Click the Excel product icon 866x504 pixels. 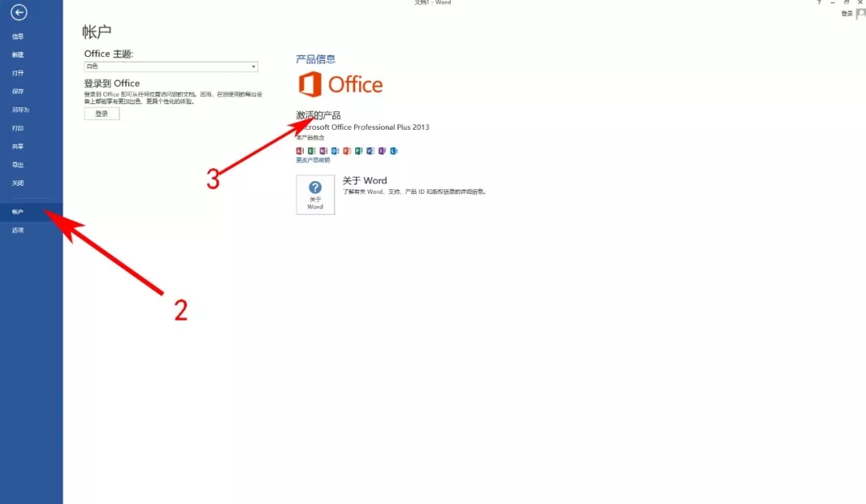coord(311,151)
